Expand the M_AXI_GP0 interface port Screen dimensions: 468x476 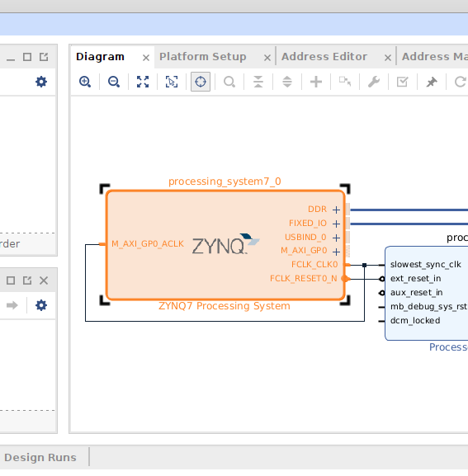click(x=336, y=252)
